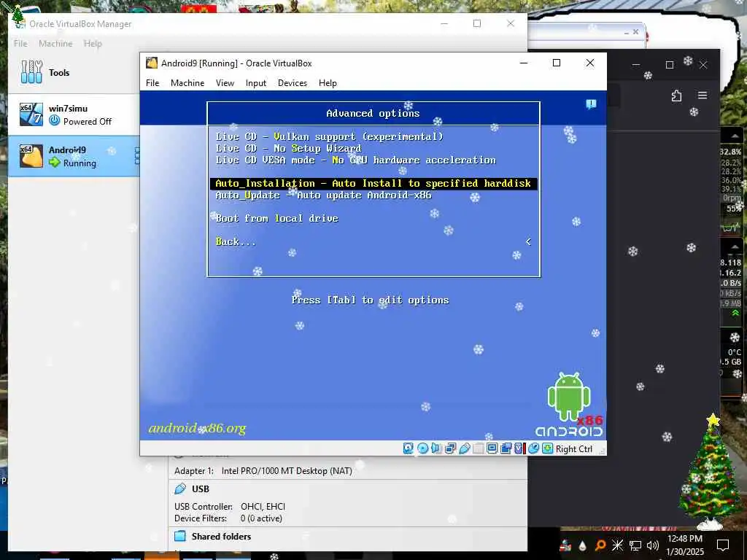The height and width of the screenshot is (560, 747).
Task: Click the green double-chevron icon in side widget
Action: click(x=735, y=313)
